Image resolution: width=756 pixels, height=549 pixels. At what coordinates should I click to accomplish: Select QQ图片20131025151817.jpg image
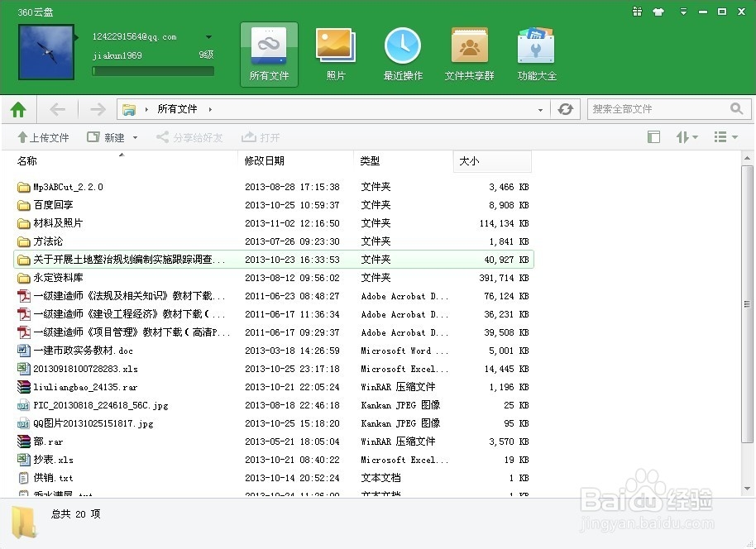pos(274,423)
